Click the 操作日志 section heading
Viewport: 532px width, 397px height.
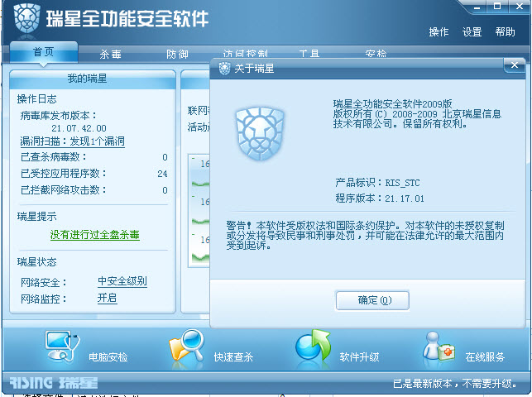point(37,99)
